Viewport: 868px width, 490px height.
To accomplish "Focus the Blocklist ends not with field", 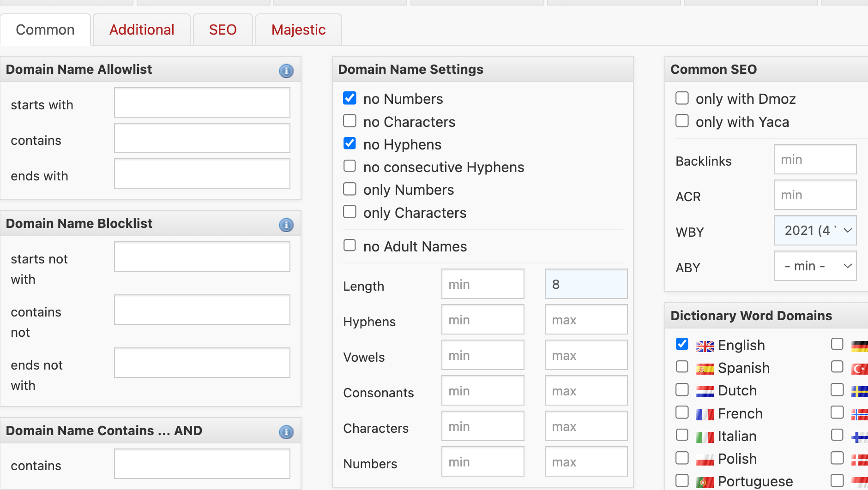I will [x=202, y=363].
